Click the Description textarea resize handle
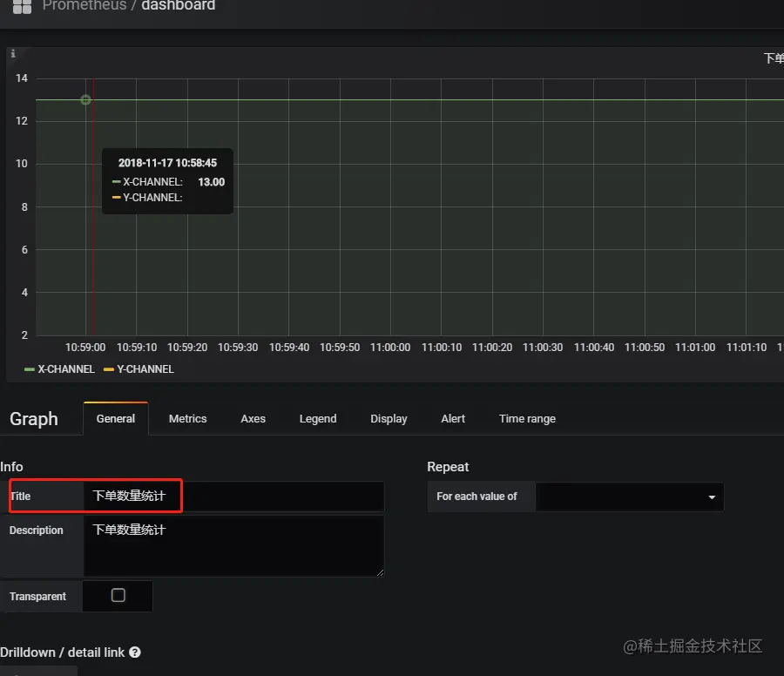 click(x=380, y=572)
